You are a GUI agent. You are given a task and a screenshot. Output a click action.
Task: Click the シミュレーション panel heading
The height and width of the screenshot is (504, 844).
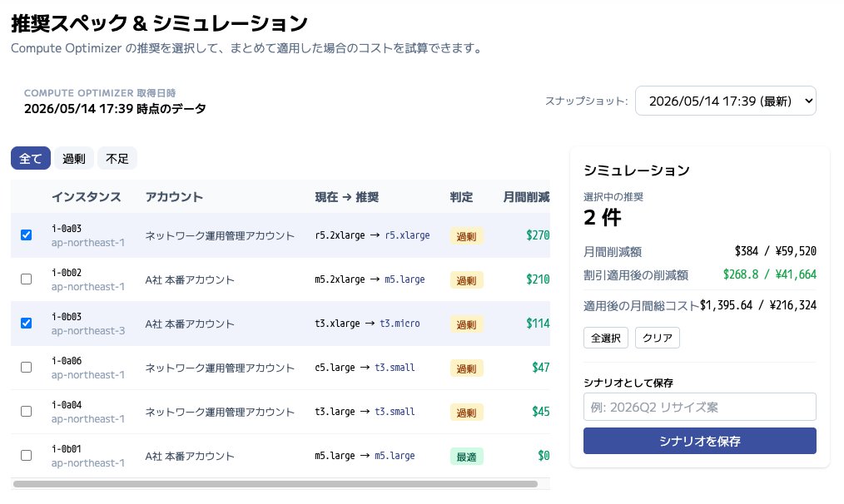tap(637, 170)
